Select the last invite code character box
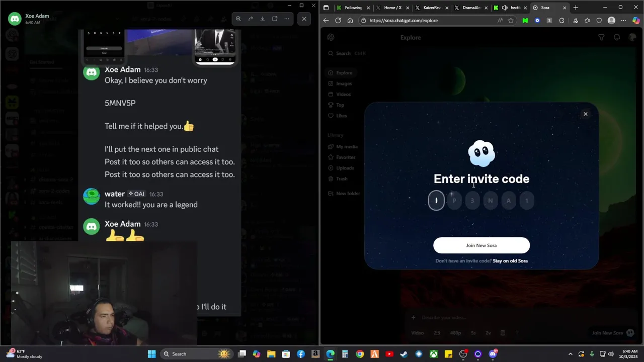The image size is (644, 362). 527,201
